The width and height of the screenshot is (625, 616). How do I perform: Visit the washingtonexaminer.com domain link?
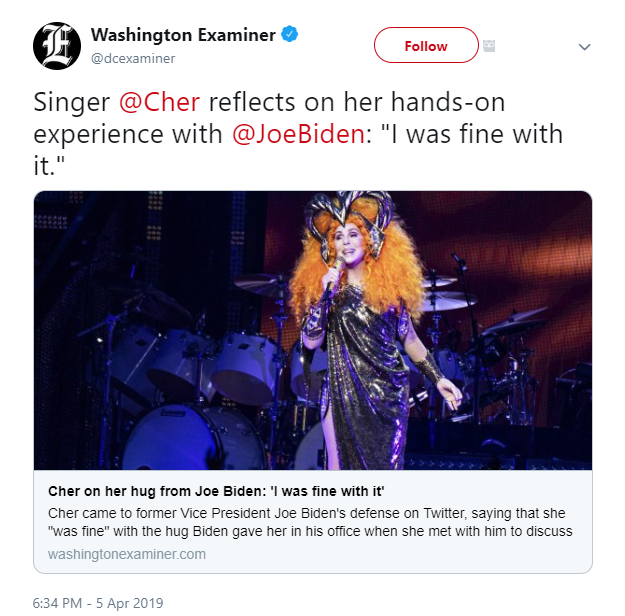pyautogui.click(x=127, y=554)
